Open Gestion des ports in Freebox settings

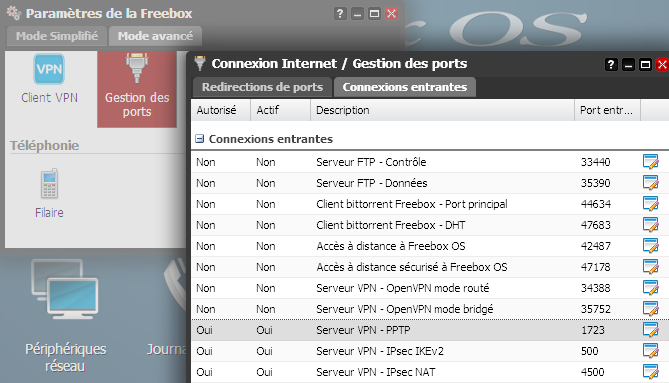(137, 89)
